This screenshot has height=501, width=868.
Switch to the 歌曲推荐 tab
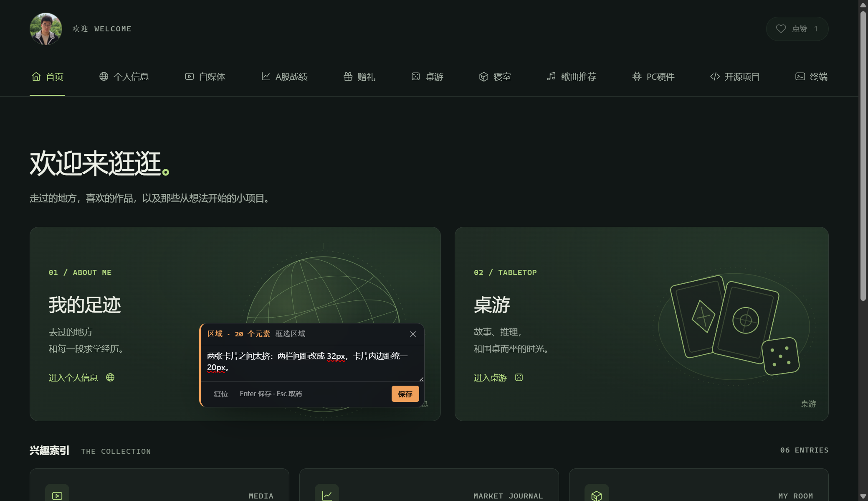click(x=572, y=77)
